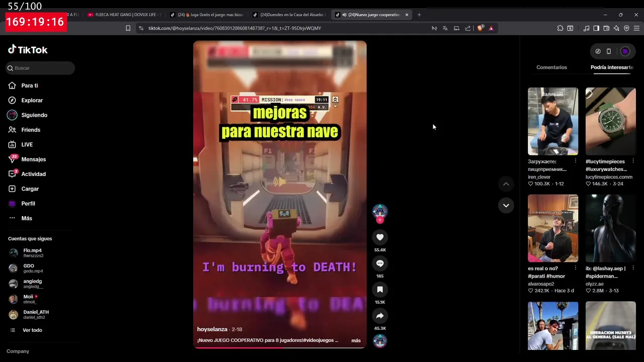644x362 pixels.
Task: Click the get coins icon in header
Action: point(598,51)
